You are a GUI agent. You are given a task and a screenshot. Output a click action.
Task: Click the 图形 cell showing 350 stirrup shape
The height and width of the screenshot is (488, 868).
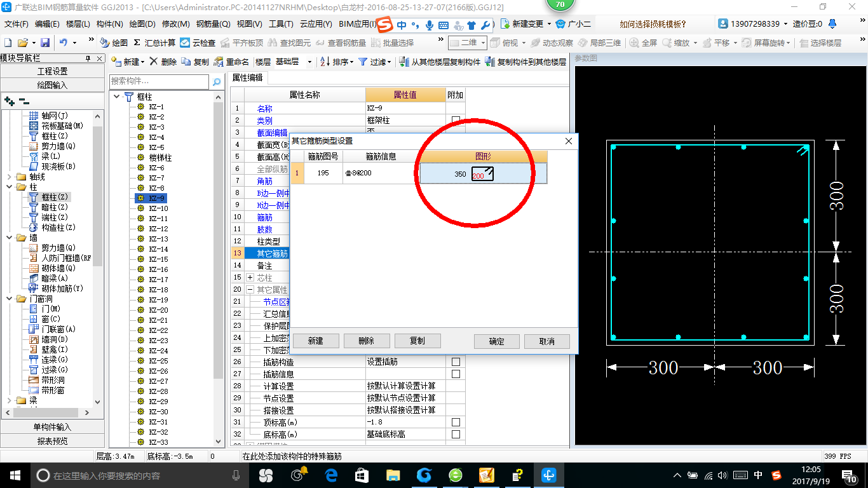[483, 173]
